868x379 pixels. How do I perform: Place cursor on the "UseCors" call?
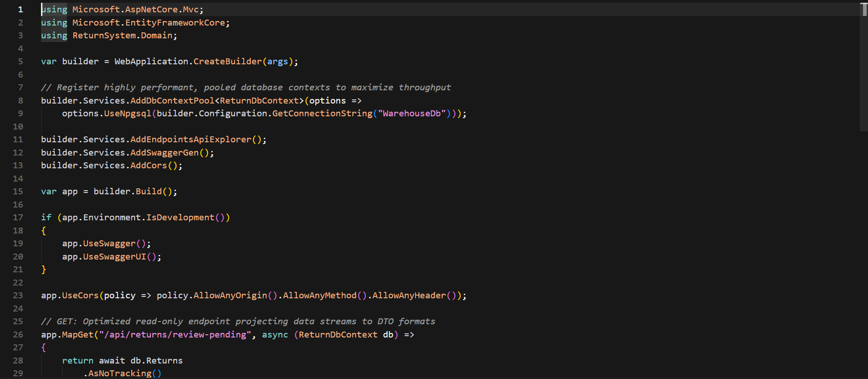click(80, 296)
